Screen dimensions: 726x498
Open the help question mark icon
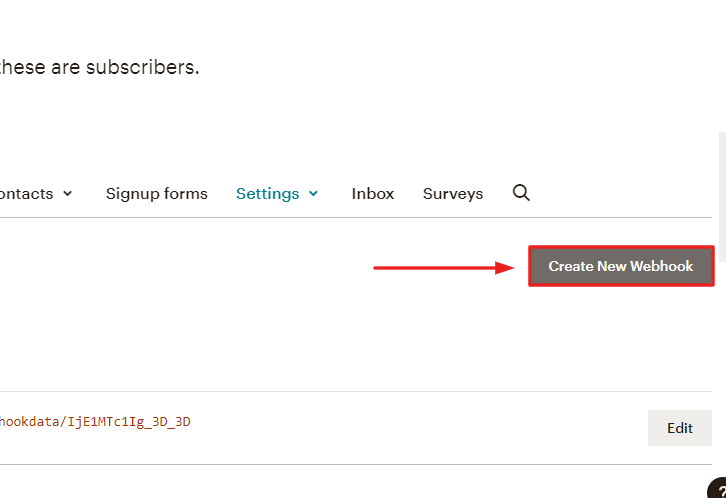[x=719, y=489]
